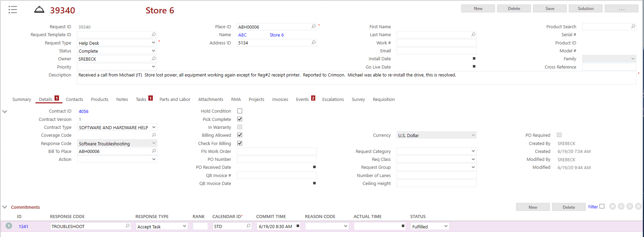644x237 pixels.
Task: Click the service bell icon beside 39340
Action: [39, 10]
